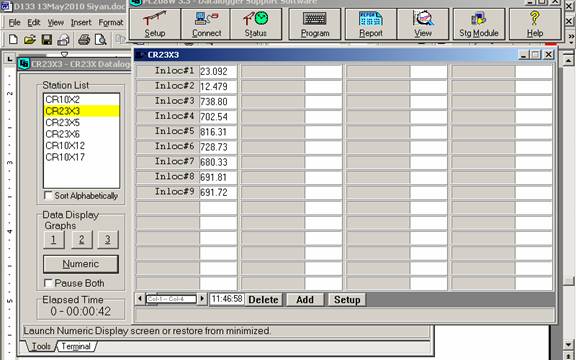
Task: Open the Program editor button
Action: click(x=315, y=24)
